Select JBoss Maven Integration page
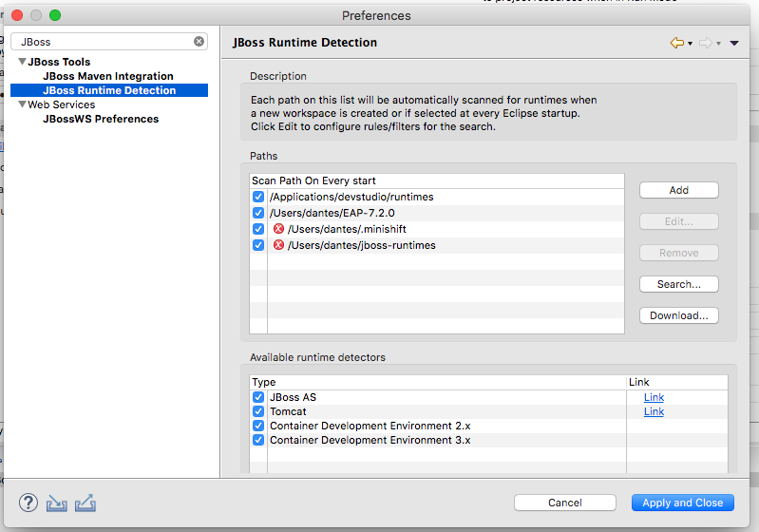The height and width of the screenshot is (532, 759). (x=108, y=76)
